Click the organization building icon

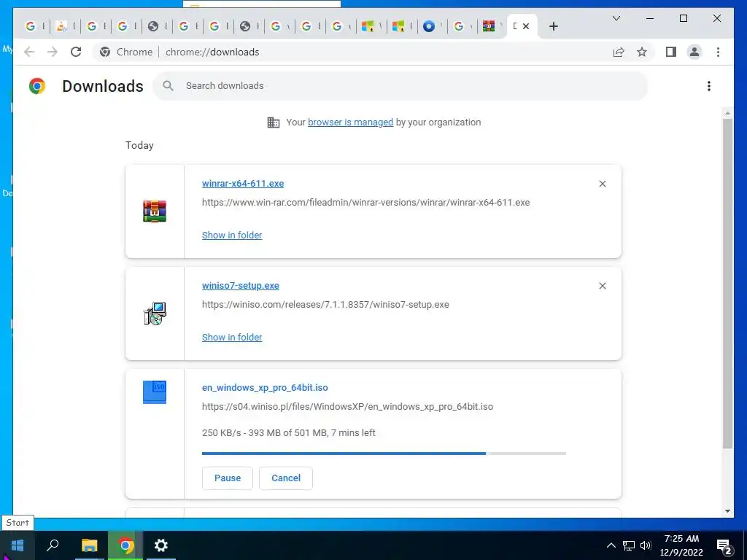coord(274,122)
